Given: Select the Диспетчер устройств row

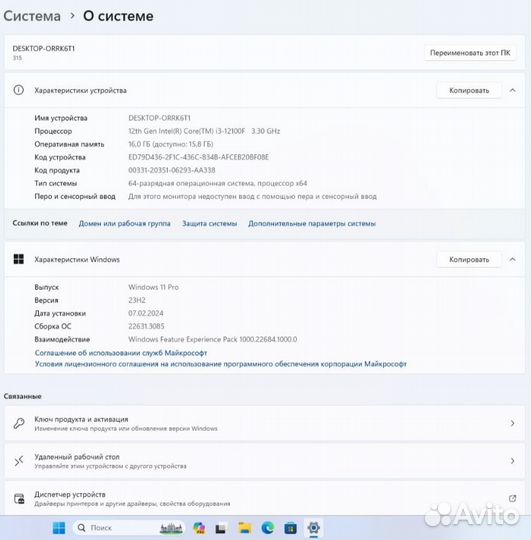Looking at the screenshot, I should [264, 498].
